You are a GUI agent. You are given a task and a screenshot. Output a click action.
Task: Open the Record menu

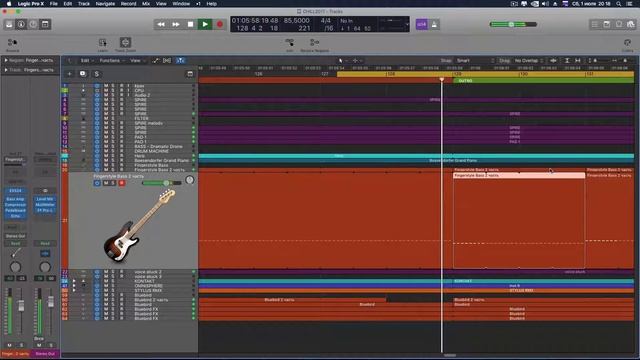pos(128,4)
